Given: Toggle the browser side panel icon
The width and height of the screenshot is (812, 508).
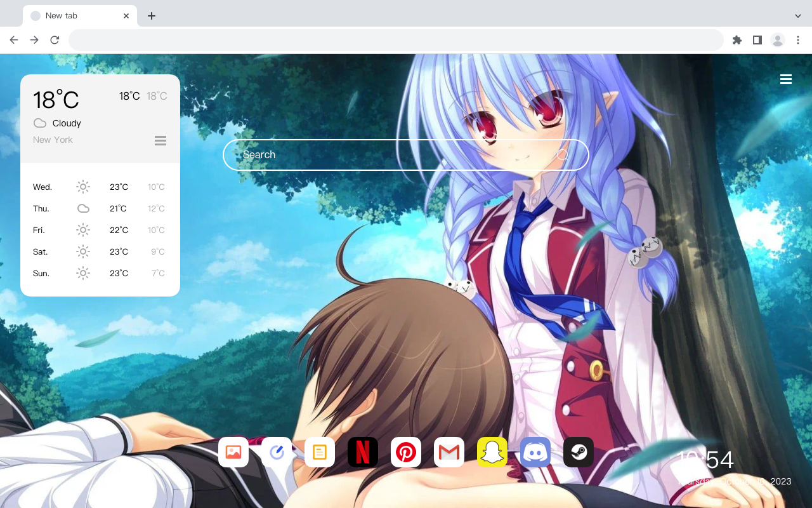Looking at the screenshot, I should point(757,40).
